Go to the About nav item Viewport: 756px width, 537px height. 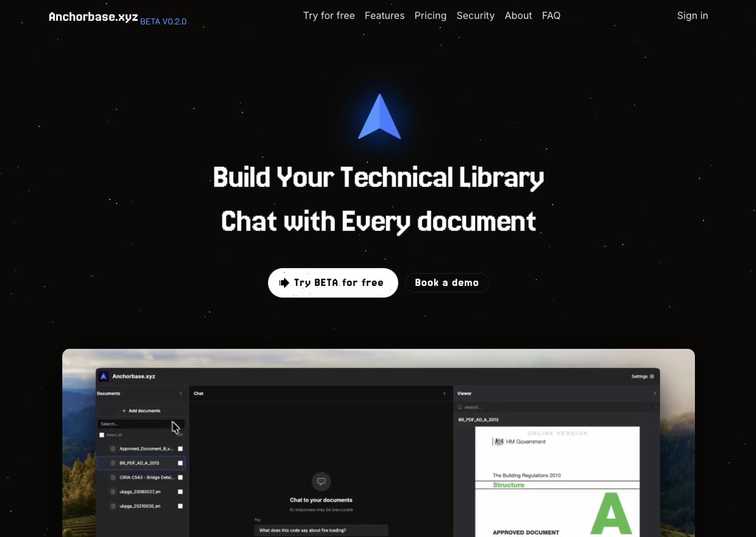[x=518, y=16]
